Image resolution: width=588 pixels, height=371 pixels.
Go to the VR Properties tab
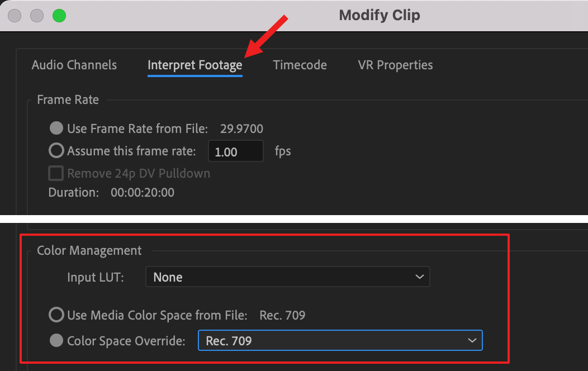395,65
